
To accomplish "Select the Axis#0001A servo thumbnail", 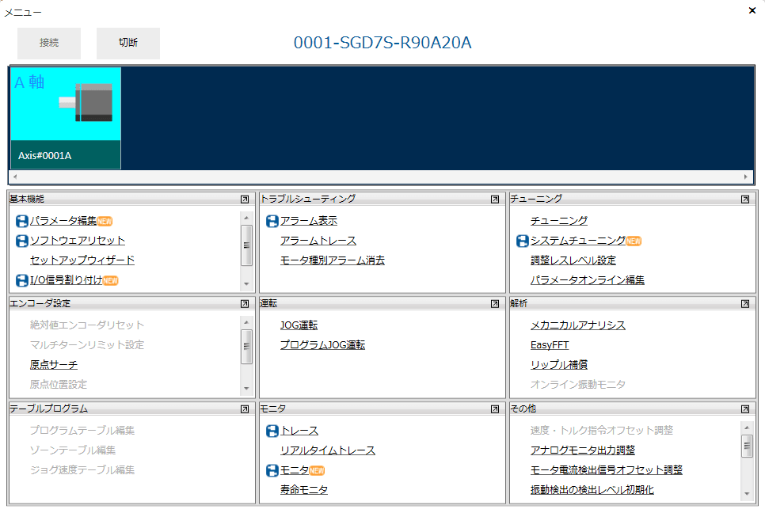I will pyautogui.click(x=65, y=115).
